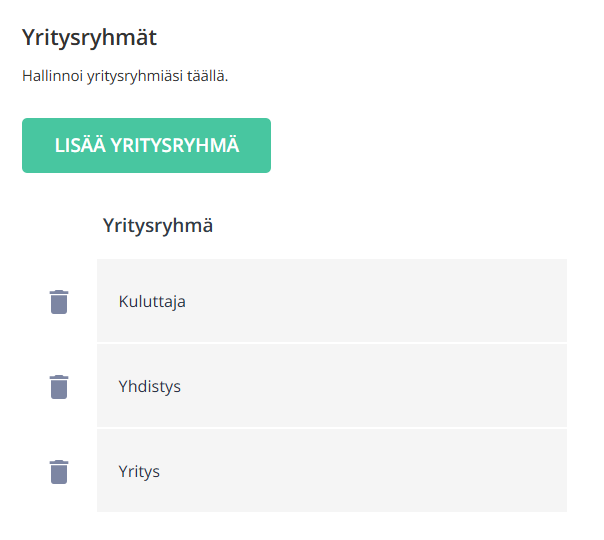Select the Kuluttaja group row
Viewport: 604px width, 540px height.
(x=332, y=300)
